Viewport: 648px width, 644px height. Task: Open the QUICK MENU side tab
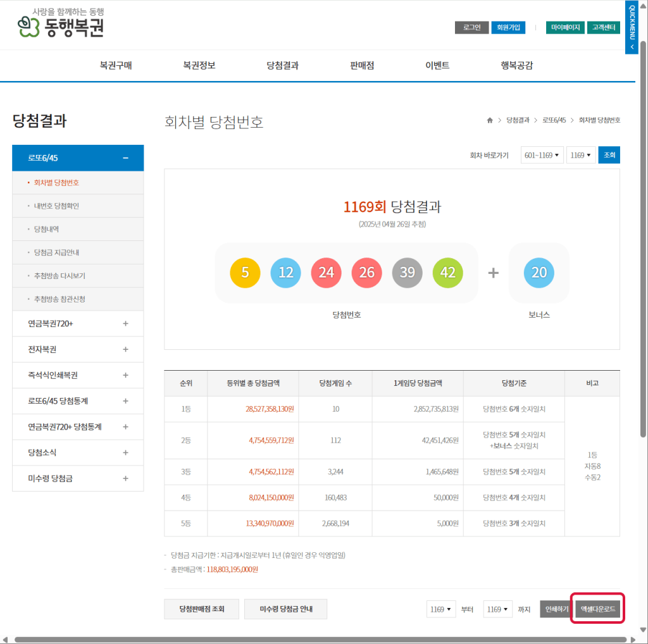(x=631, y=27)
